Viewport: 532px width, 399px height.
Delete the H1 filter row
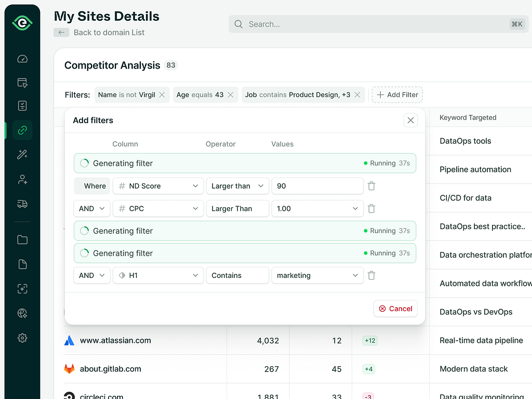click(371, 275)
